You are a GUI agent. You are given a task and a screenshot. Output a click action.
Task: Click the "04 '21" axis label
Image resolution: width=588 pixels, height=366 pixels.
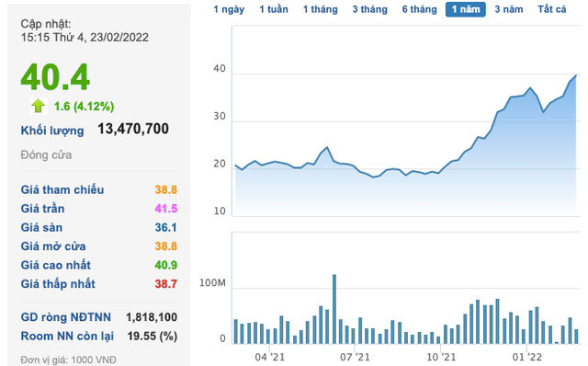point(269,357)
